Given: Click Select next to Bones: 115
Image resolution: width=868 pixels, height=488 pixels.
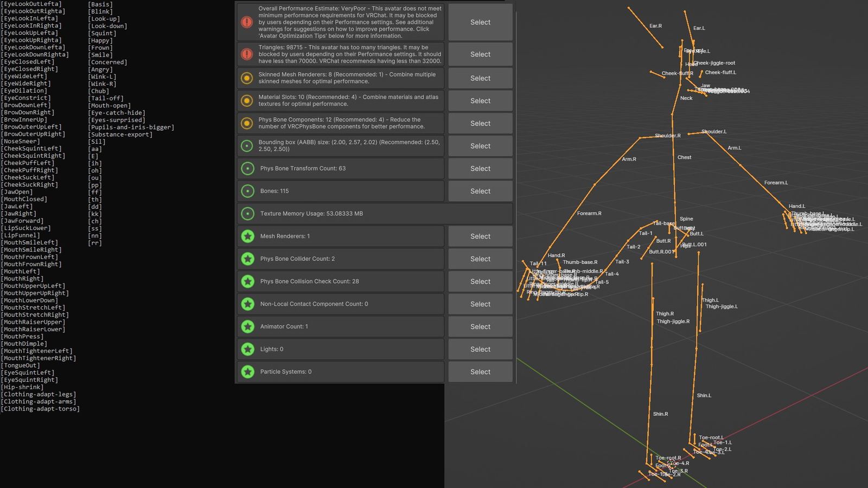Looking at the screenshot, I should click(x=480, y=191).
